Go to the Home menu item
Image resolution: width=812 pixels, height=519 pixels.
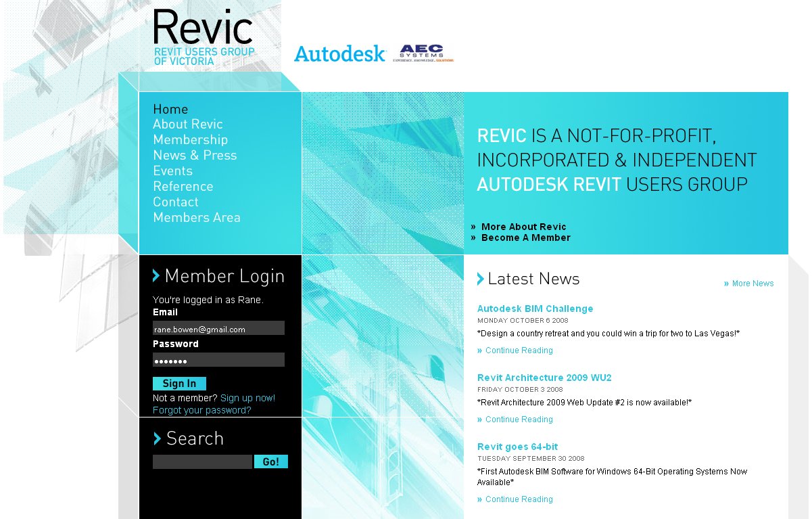pos(170,109)
